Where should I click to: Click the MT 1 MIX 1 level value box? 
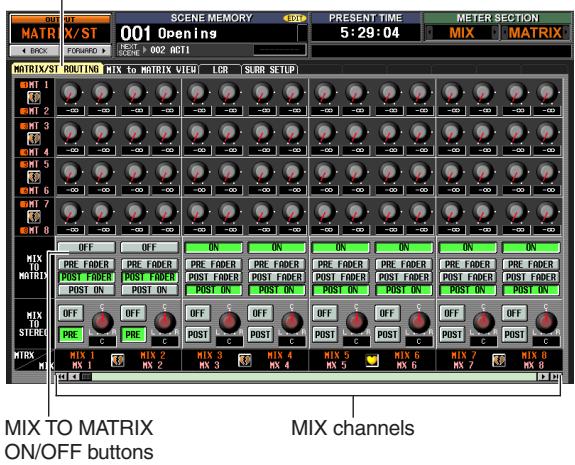pyautogui.click(x=71, y=110)
